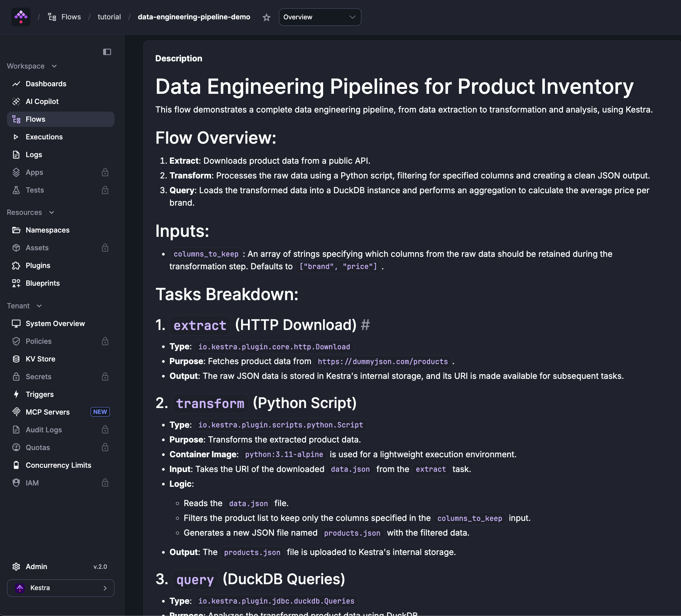The width and height of the screenshot is (681, 616).
Task: Click the lock icon beside Assets
Action: [x=105, y=248]
